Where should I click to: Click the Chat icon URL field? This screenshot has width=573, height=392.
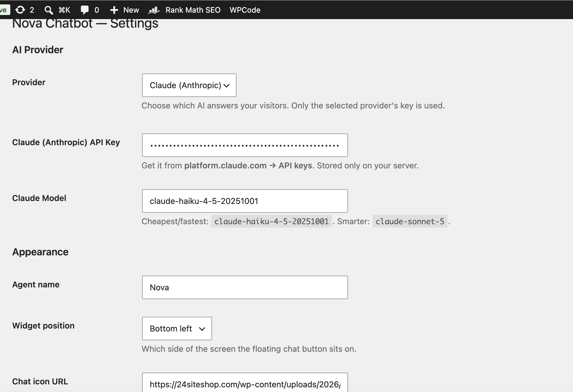point(245,382)
